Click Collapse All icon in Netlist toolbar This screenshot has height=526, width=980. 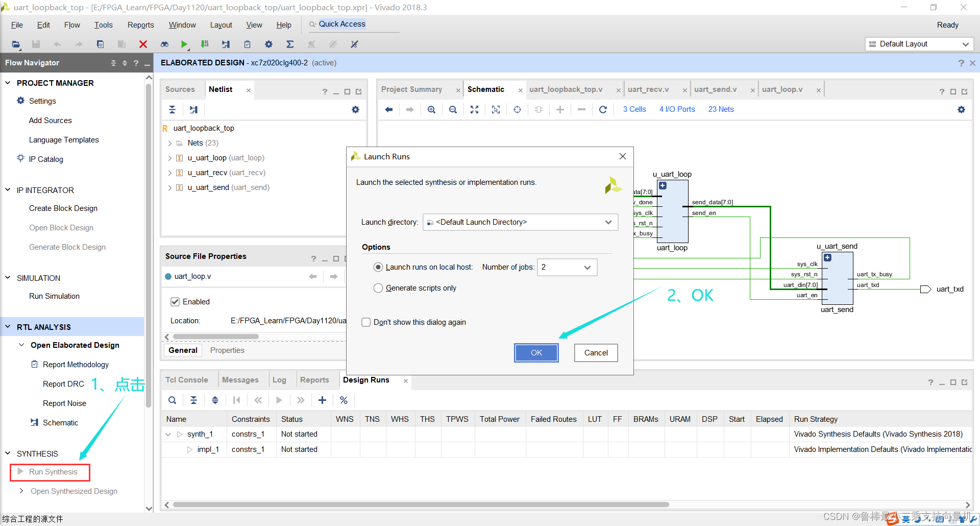(172, 109)
